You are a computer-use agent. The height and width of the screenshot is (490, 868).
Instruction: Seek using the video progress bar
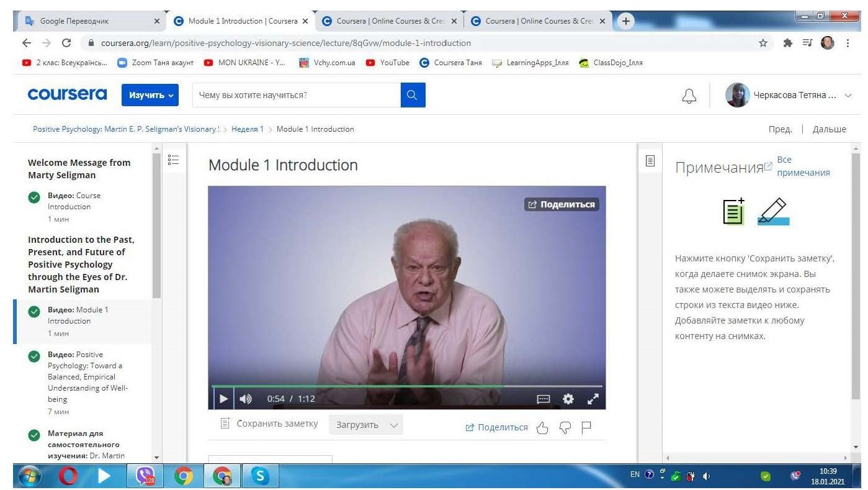point(406,386)
